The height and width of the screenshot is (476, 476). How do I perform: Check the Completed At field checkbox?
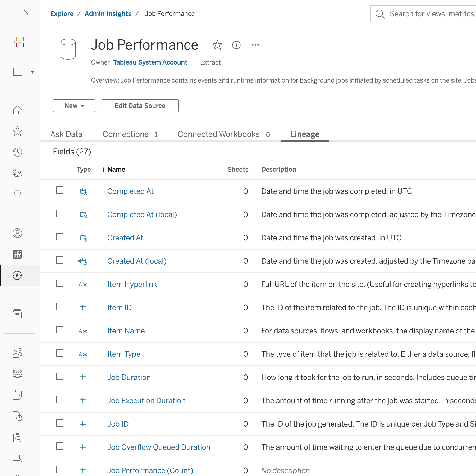tap(60, 190)
